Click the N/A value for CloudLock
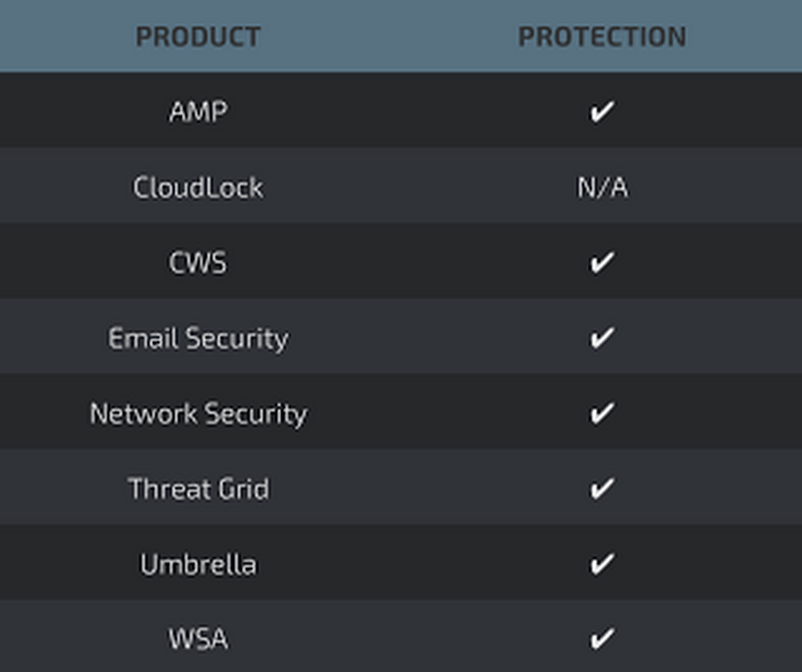The image size is (802, 672). 602,188
